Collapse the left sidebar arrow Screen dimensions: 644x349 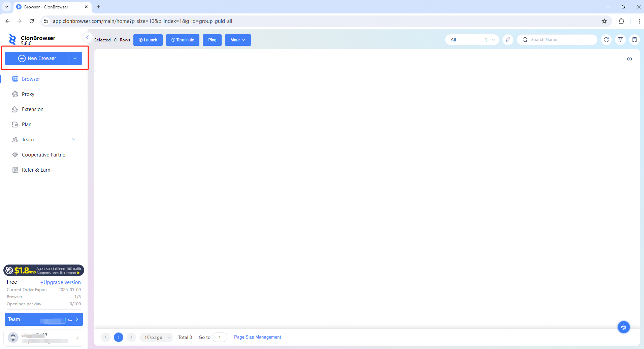pyautogui.click(x=87, y=37)
